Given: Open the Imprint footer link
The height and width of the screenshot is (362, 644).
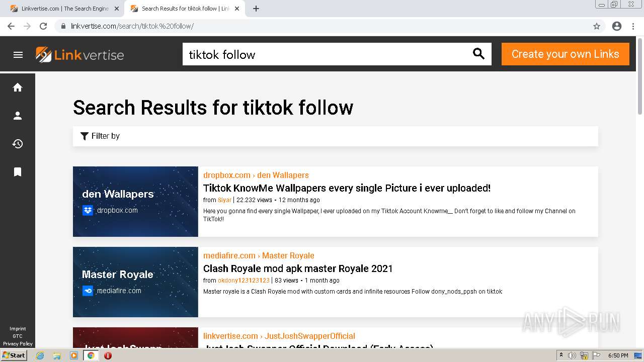Looking at the screenshot, I should coord(18,329).
